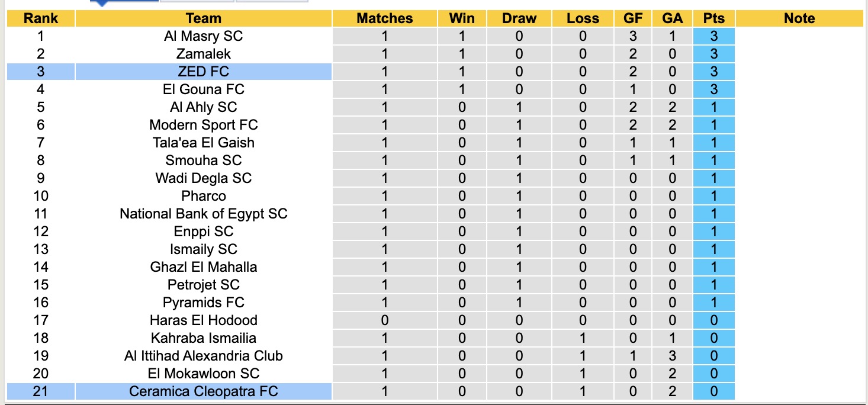Select the highlighted ZED FC row
The width and height of the screenshot is (868, 405).
(x=203, y=72)
